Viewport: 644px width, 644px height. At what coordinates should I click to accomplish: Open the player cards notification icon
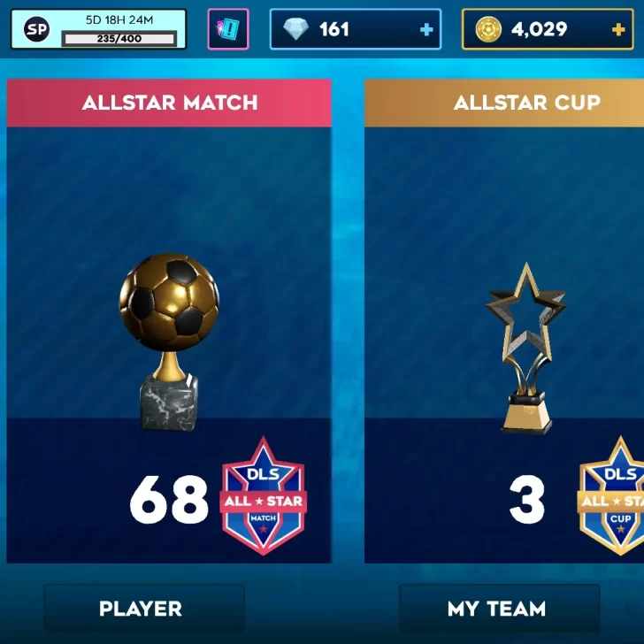coord(228,29)
